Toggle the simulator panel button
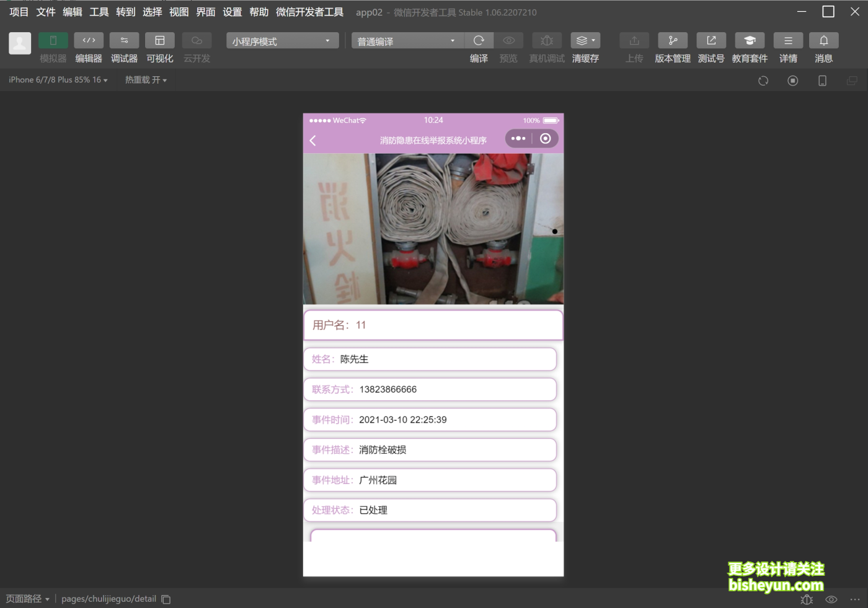The width and height of the screenshot is (868, 608). (x=53, y=41)
